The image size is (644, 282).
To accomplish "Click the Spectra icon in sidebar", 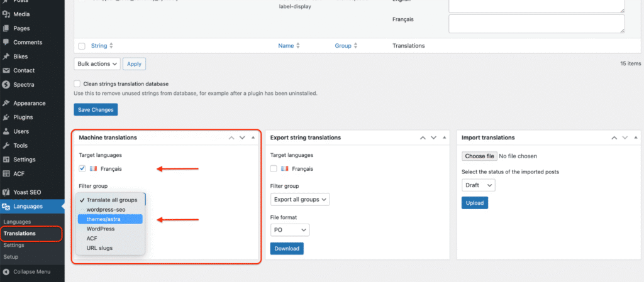I will pos(6,84).
